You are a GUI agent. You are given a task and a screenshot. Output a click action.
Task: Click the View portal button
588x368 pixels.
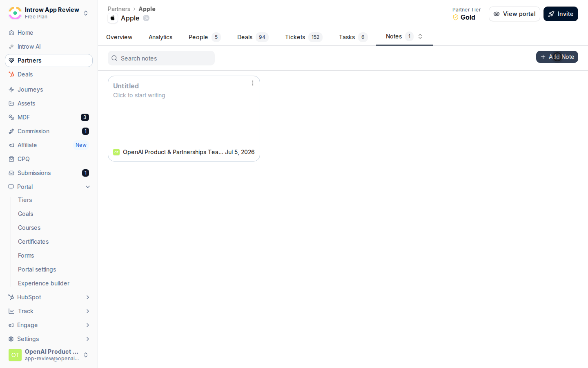click(x=514, y=14)
